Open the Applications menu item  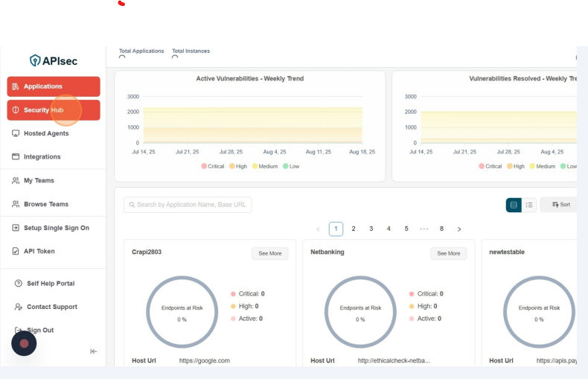coord(54,86)
